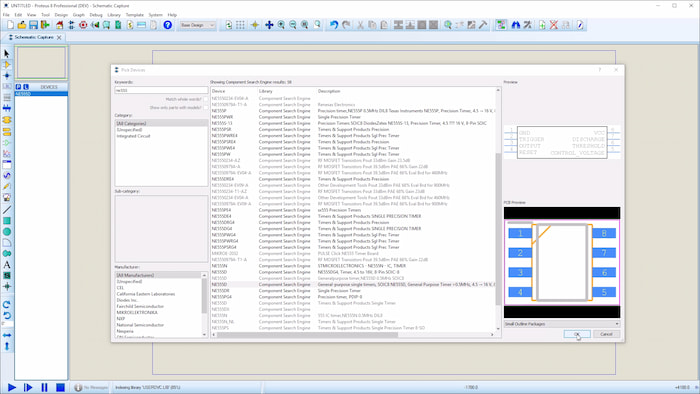Click into the Keywords search field

tap(161, 90)
